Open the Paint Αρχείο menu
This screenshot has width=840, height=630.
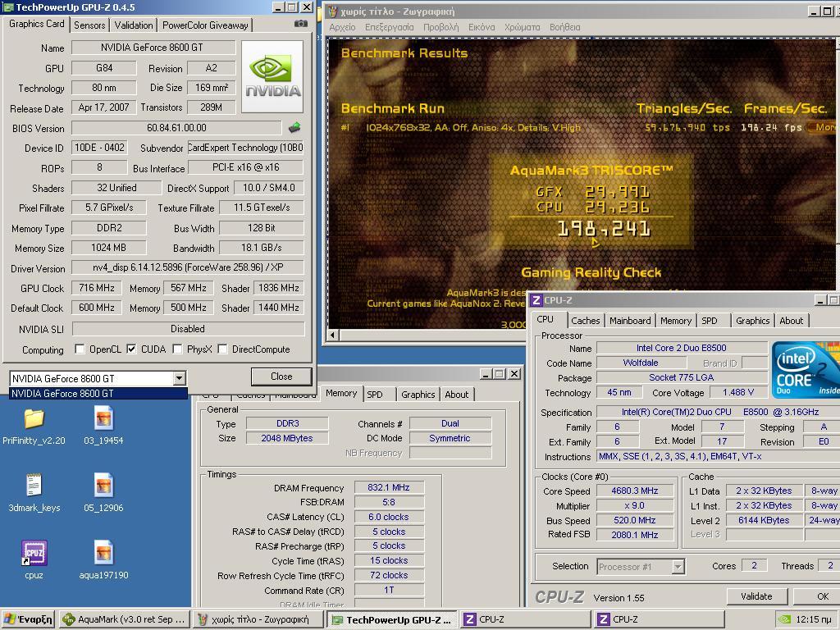342,27
